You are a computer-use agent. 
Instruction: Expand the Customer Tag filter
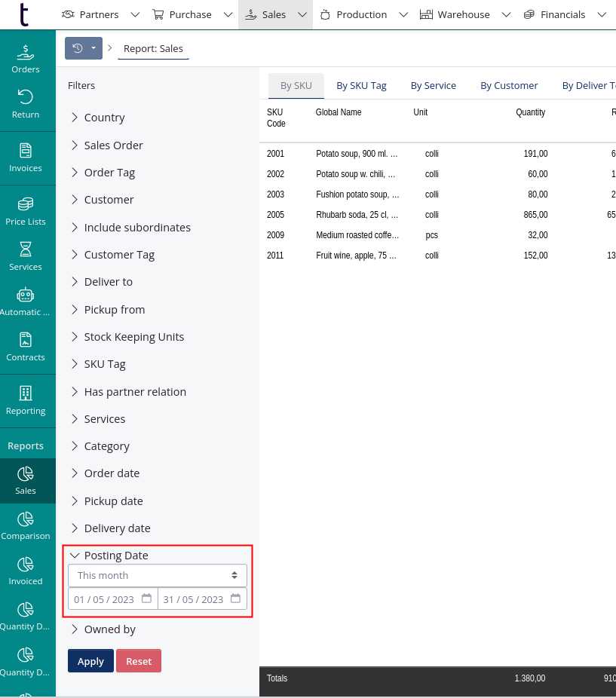coord(119,255)
